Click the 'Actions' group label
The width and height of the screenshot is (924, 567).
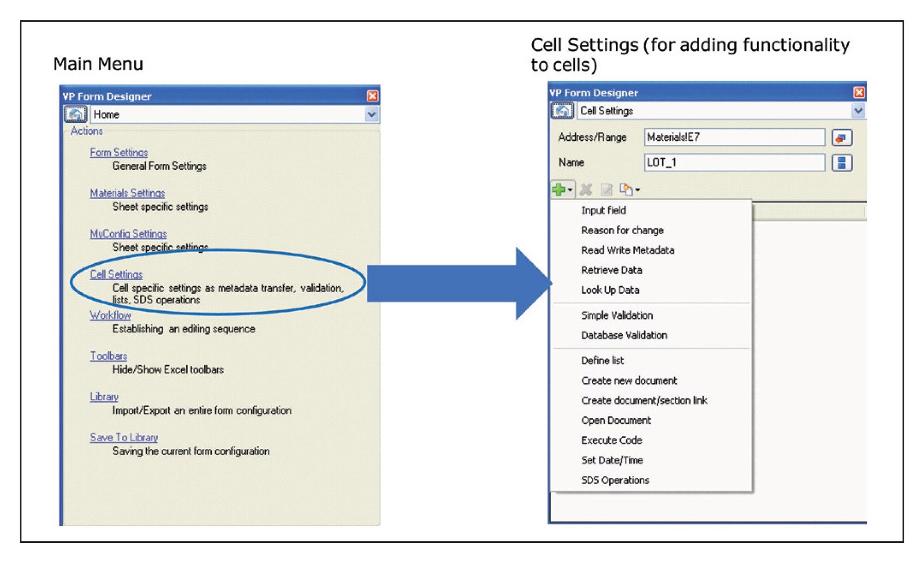[86, 131]
